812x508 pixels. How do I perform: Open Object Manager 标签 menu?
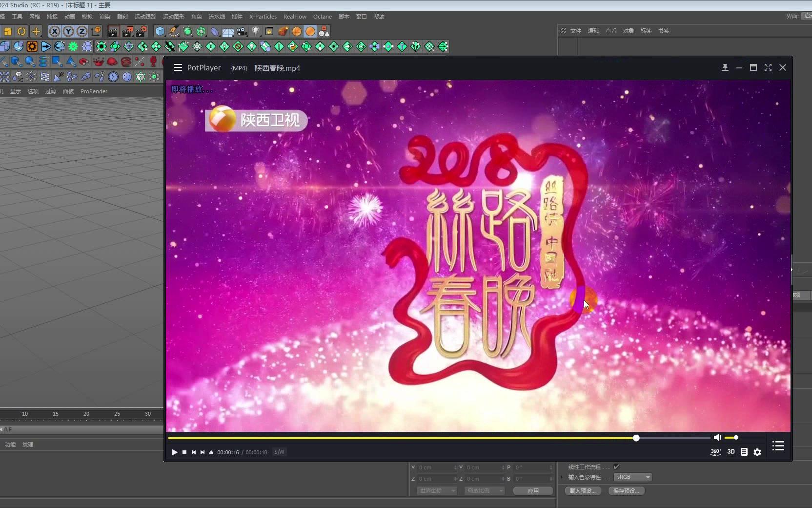coord(646,31)
